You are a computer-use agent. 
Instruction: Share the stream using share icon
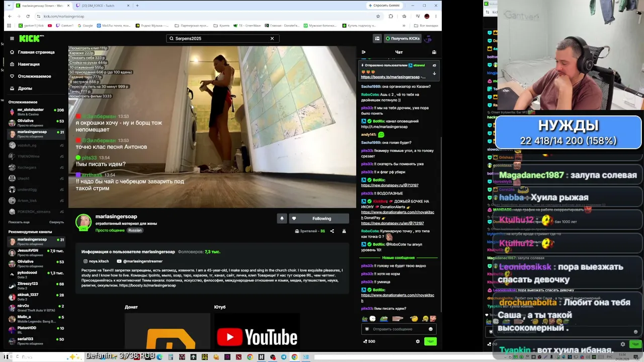[333, 231]
